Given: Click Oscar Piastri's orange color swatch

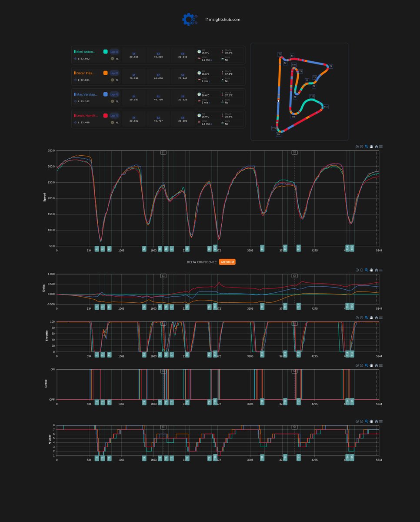Looking at the screenshot, I should [x=106, y=73].
